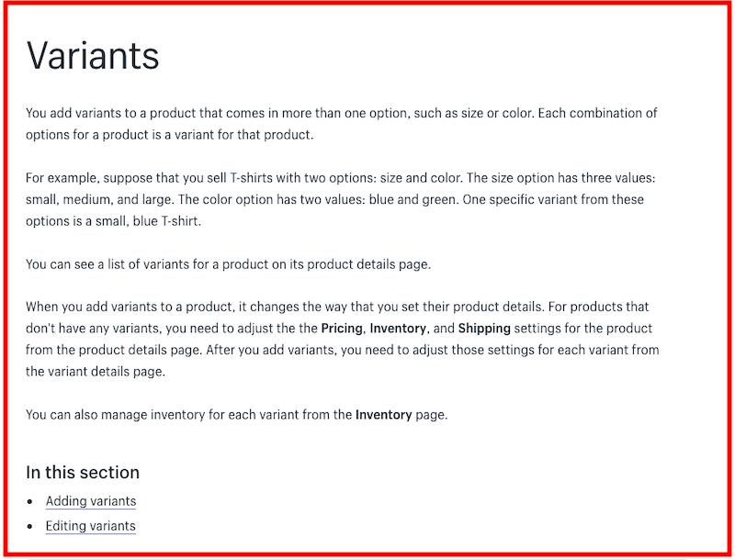Click the bold Shipping word

pyautogui.click(x=484, y=329)
